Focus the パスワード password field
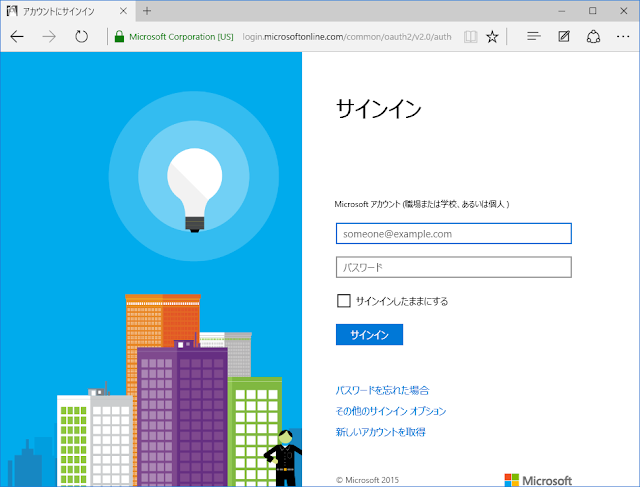 [x=453, y=267]
